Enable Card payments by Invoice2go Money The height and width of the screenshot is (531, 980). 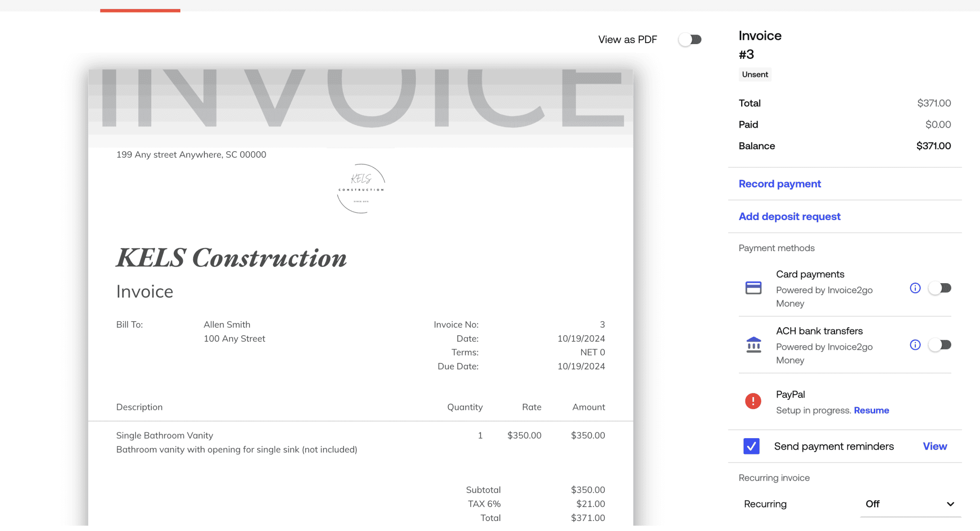[940, 288]
